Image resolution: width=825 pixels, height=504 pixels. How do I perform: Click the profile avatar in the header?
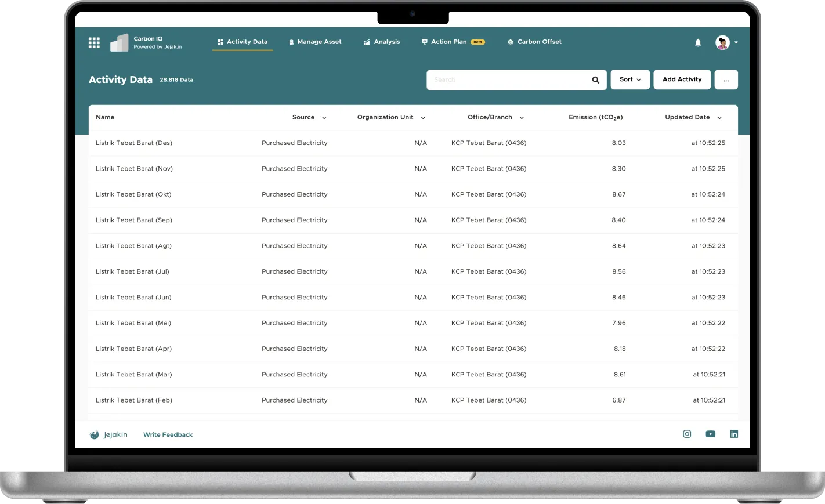[722, 42]
